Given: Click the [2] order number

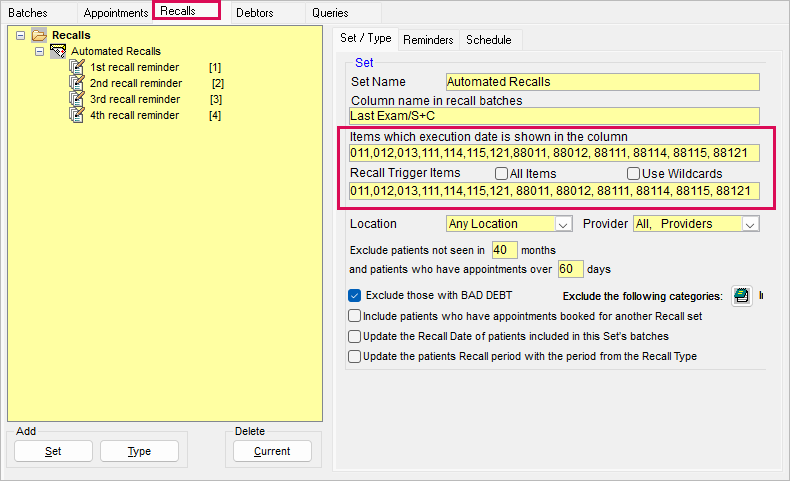Looking at the screenshot, I should (x=218, y=84).
